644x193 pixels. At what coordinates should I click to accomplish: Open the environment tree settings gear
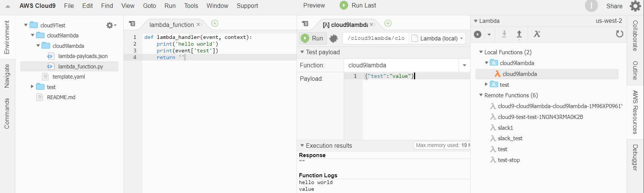110,25
